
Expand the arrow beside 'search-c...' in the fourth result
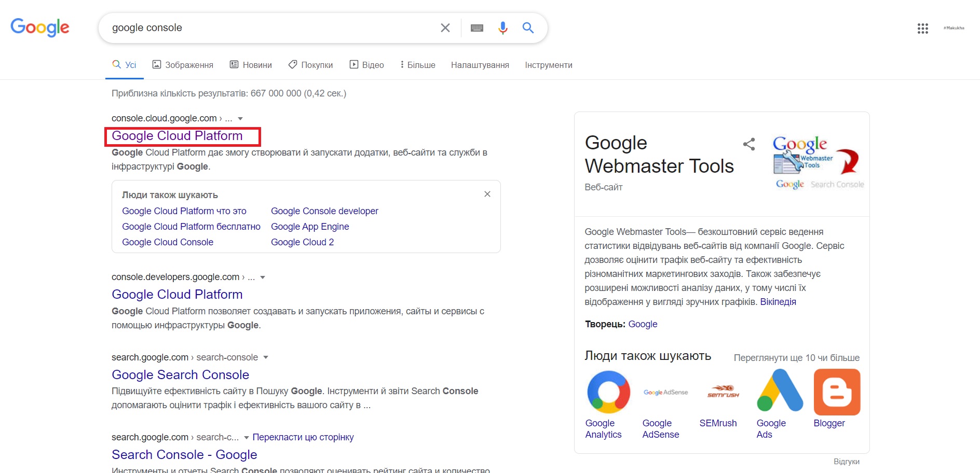[x=247, y=437]
